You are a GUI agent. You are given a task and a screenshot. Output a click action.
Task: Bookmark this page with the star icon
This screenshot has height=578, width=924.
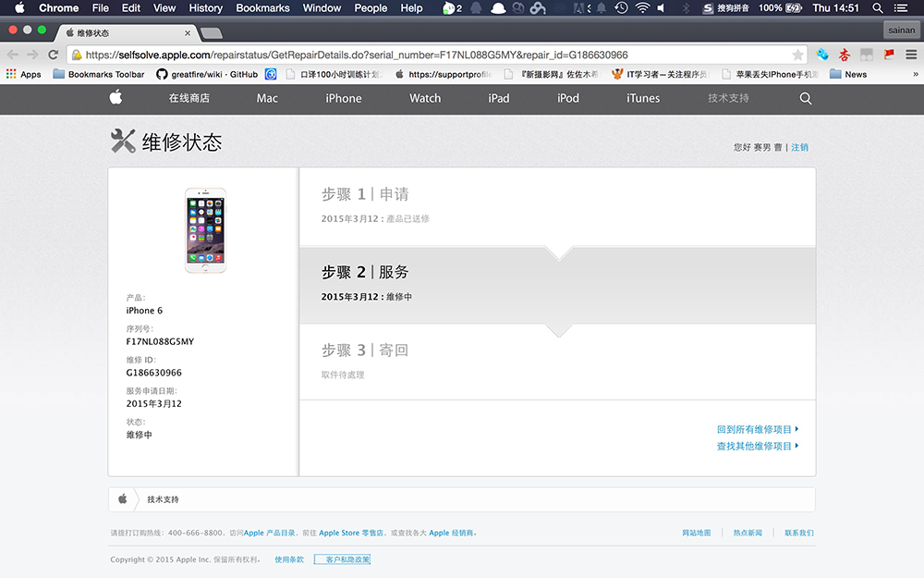[798, 55]
